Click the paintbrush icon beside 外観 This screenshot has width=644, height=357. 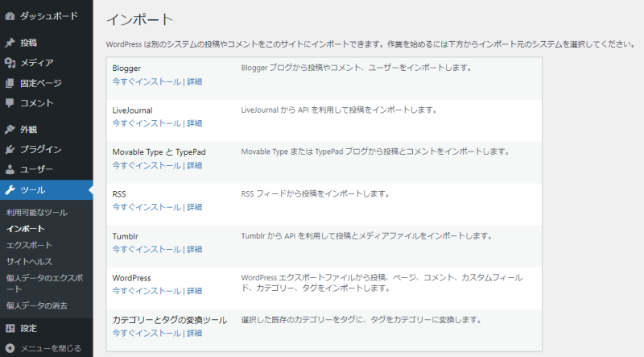click(9, 129)
